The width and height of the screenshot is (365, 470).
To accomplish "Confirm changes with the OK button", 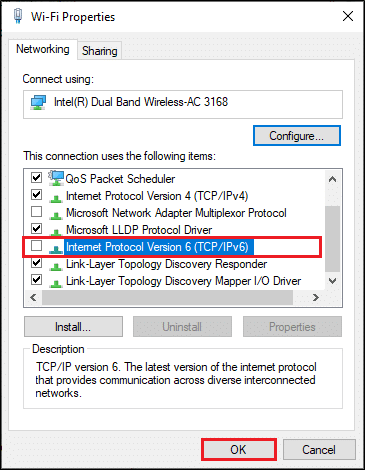I will (x=239, y=450).
